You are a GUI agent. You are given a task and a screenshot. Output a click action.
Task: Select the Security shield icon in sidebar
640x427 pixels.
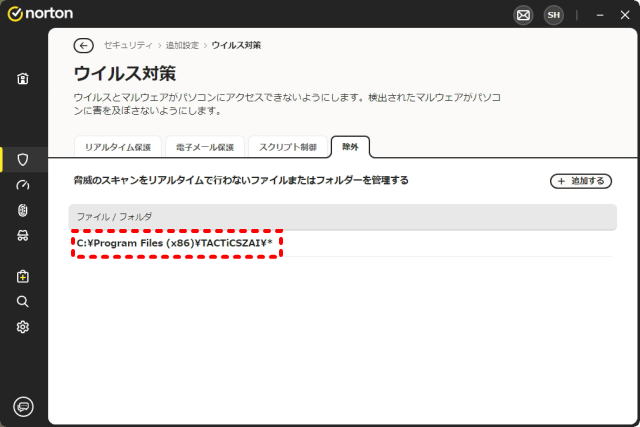click(23, 159)
